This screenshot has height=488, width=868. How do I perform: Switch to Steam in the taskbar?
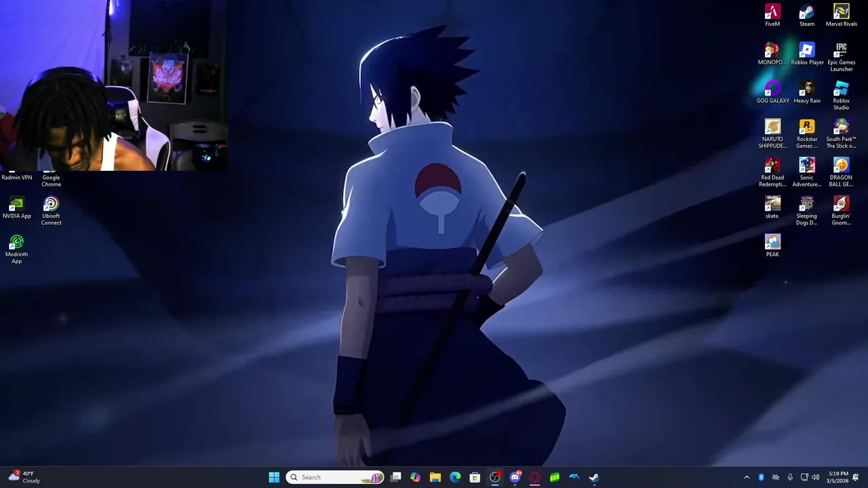click(594, 477)
